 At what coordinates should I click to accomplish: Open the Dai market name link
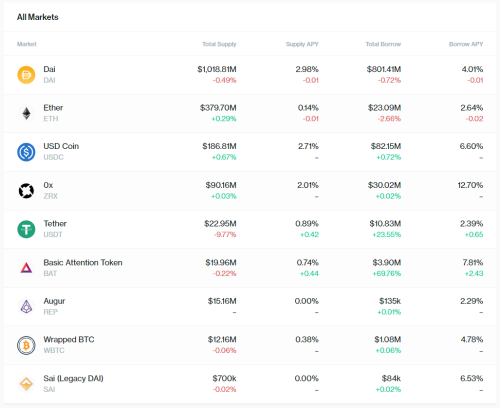click(49, 69)
